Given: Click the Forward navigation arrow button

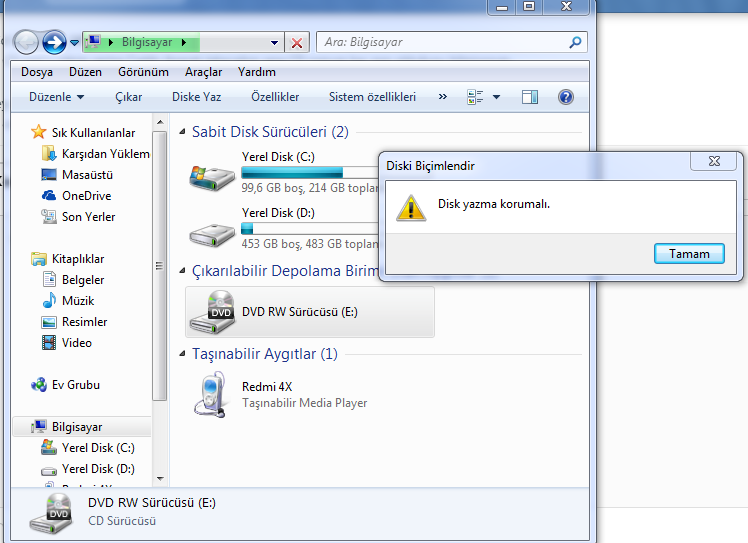Looking at the screenshot, I should [x=54, y=42].
